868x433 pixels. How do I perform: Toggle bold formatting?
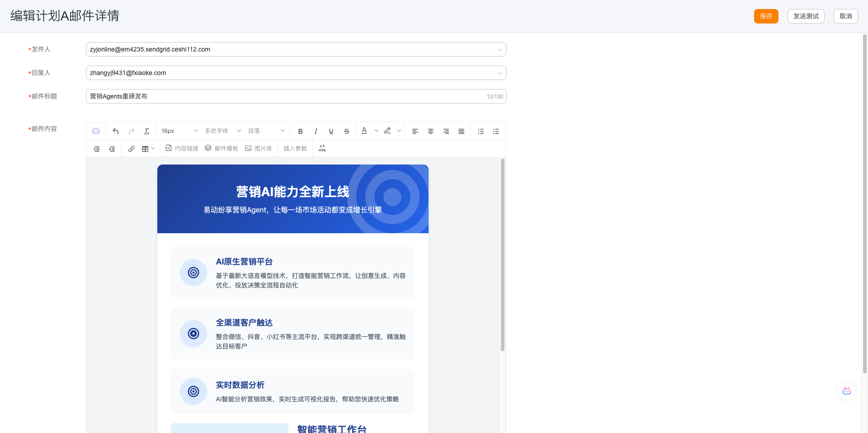click(x=300, y=131)
